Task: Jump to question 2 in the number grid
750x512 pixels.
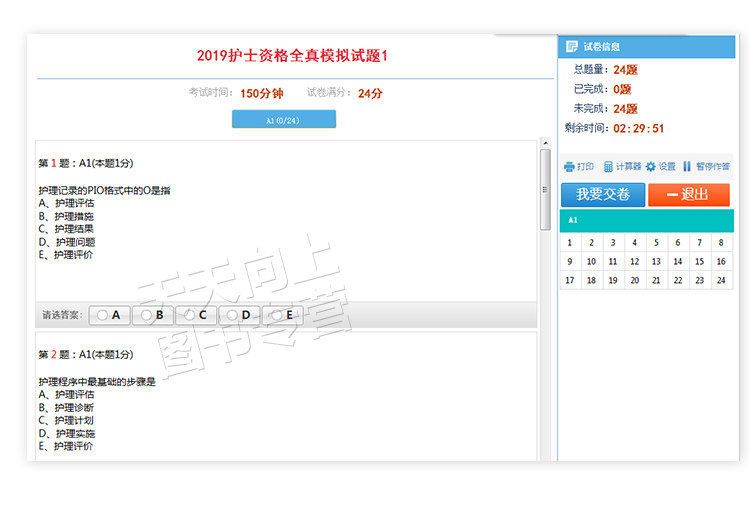Action: tap(592, 243)
